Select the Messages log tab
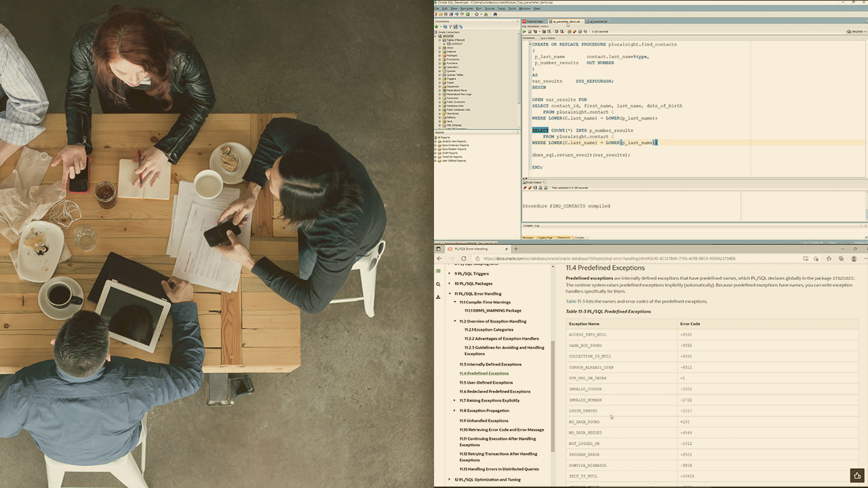 (529, 237)
